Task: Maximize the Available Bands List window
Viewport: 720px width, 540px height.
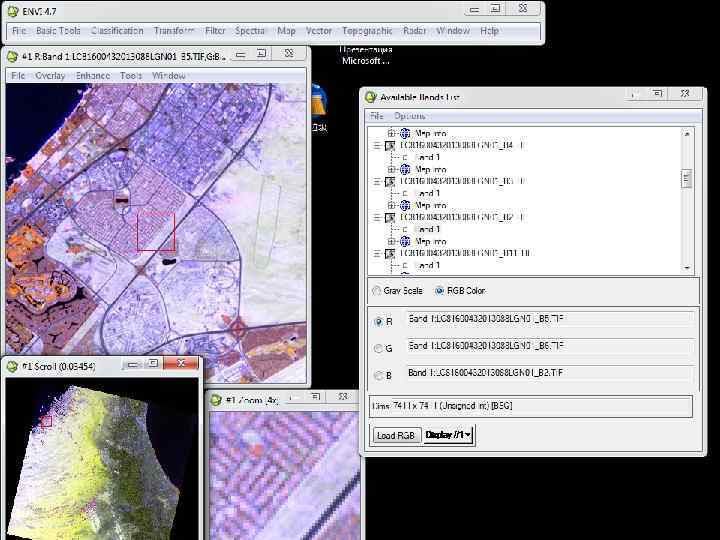Action: coord(658,94)
